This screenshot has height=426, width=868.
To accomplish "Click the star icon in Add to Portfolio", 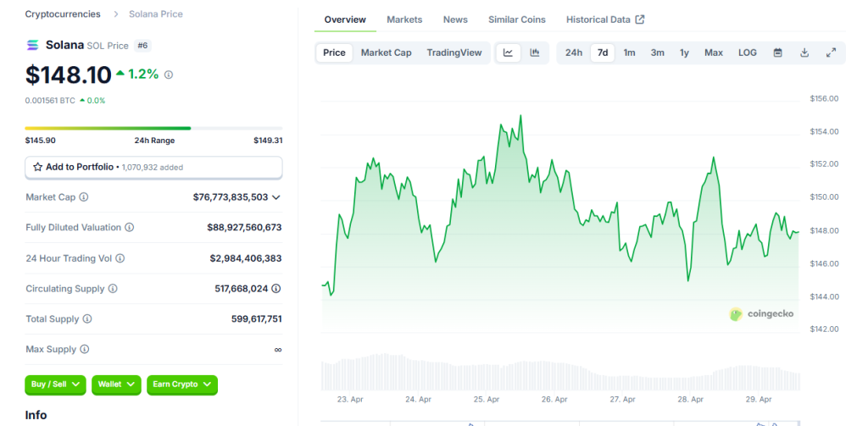I will click(37, 167).
